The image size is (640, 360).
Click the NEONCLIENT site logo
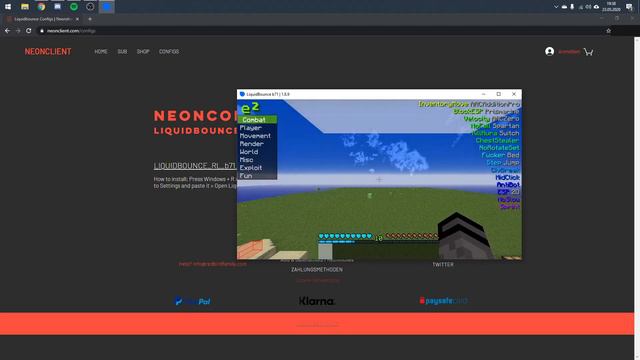click(x=48, y=51)
